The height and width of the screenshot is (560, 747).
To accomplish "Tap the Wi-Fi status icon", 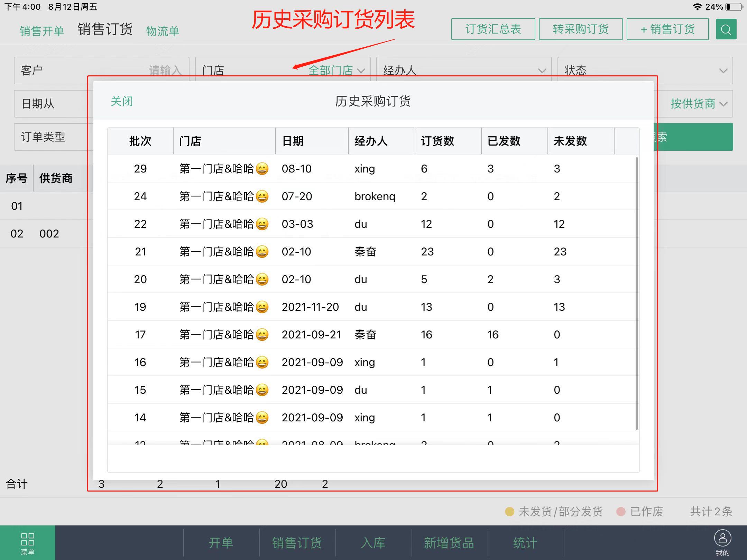I will click(697, 7).
